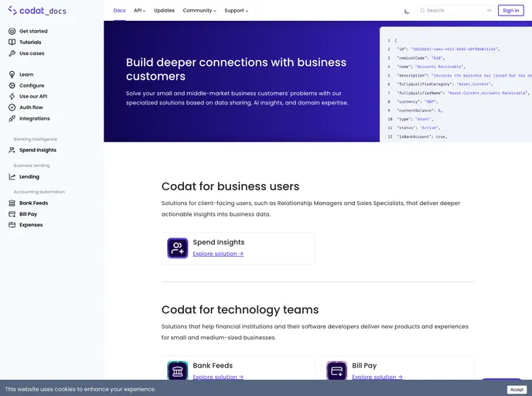
Task: Open Tutorials in sidebar
Action: click(30, 42)
